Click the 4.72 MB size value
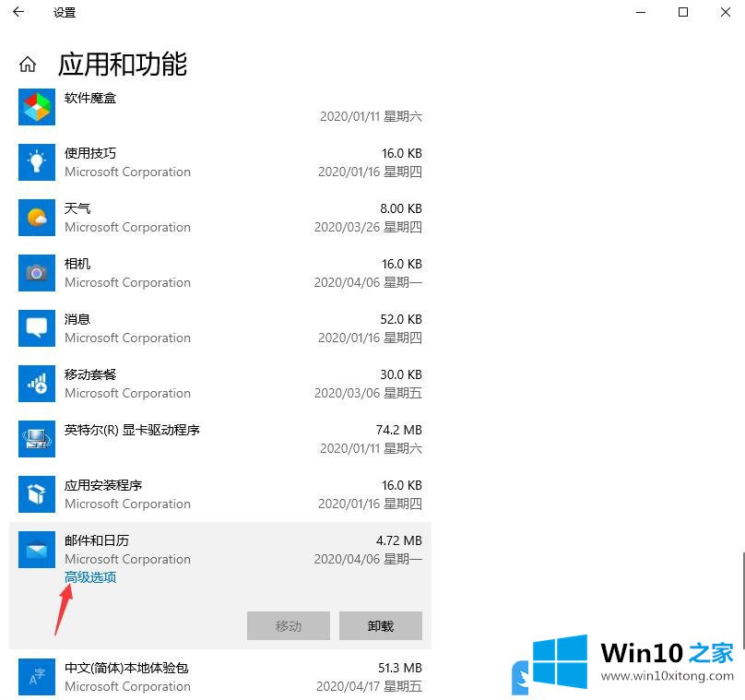The image size is (745, 700). point(398,540)
